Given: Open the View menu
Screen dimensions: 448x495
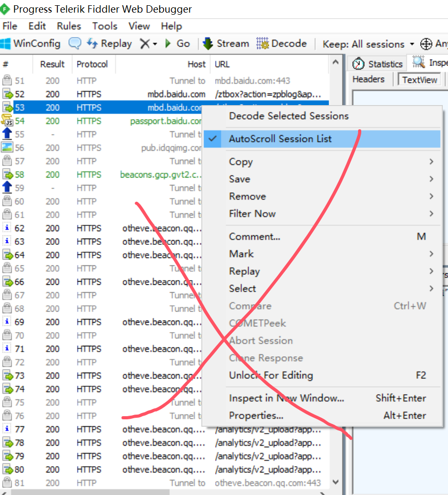Looking at the screenshot, I should pos(139,26).
